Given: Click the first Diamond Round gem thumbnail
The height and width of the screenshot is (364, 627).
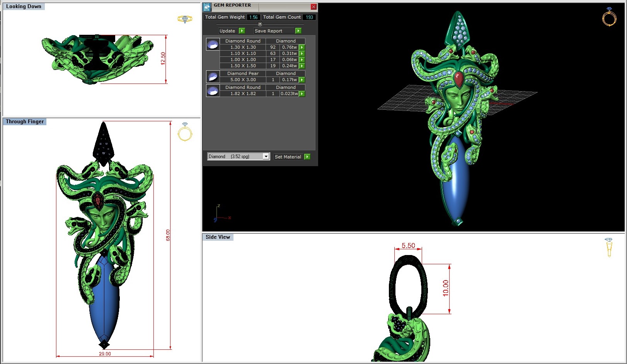Looking at the screenshot, I should [x=213, y=44].
